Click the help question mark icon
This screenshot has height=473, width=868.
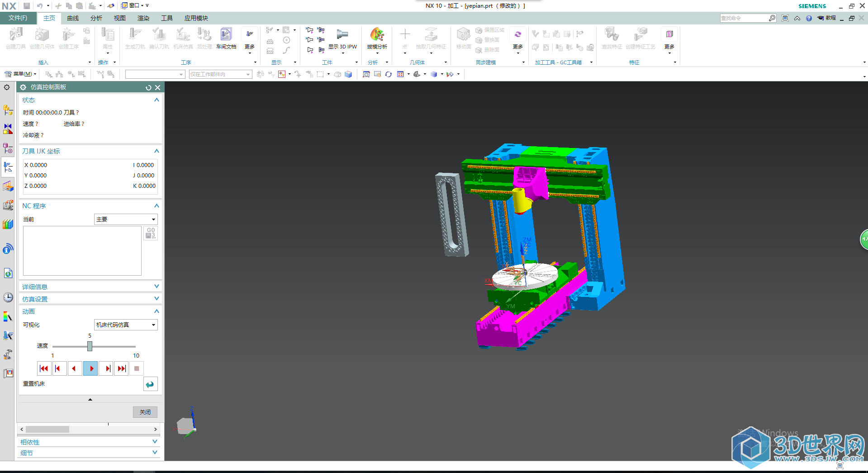tap(809, 18)
